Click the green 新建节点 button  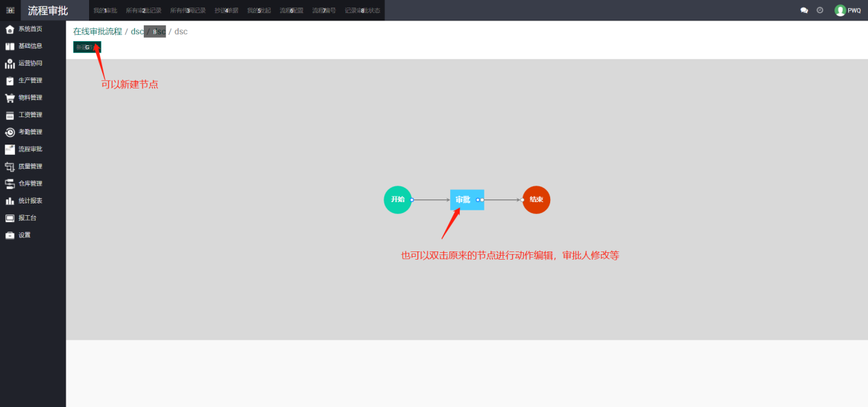point(87,47)
